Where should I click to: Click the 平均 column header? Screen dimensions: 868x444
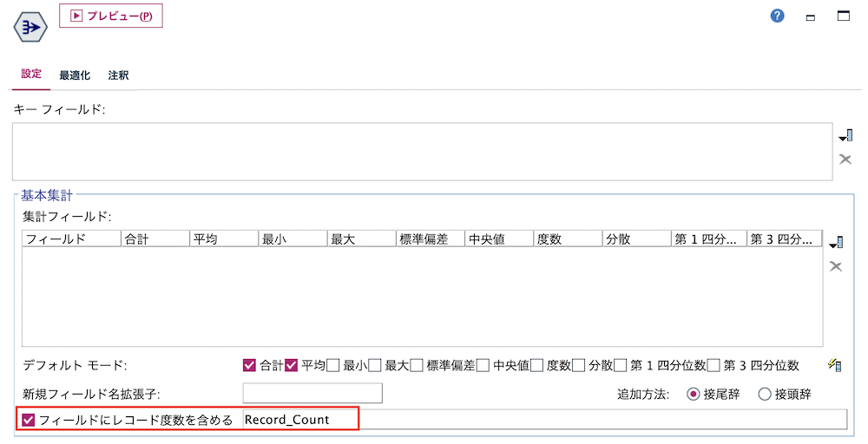click(x=224, y=238)
